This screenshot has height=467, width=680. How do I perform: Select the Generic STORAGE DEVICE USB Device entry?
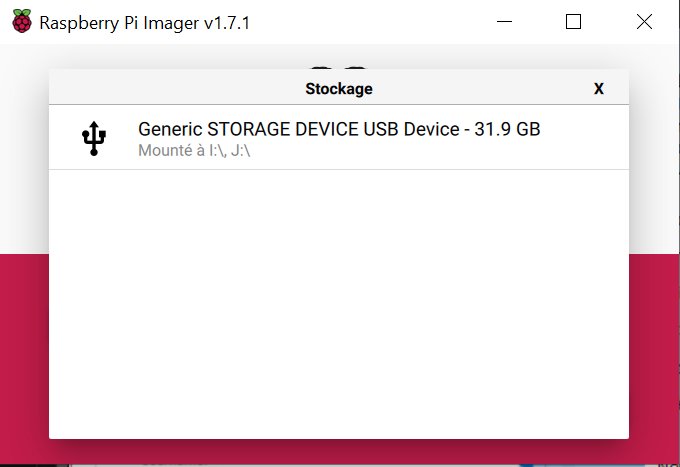pos(339,137)
